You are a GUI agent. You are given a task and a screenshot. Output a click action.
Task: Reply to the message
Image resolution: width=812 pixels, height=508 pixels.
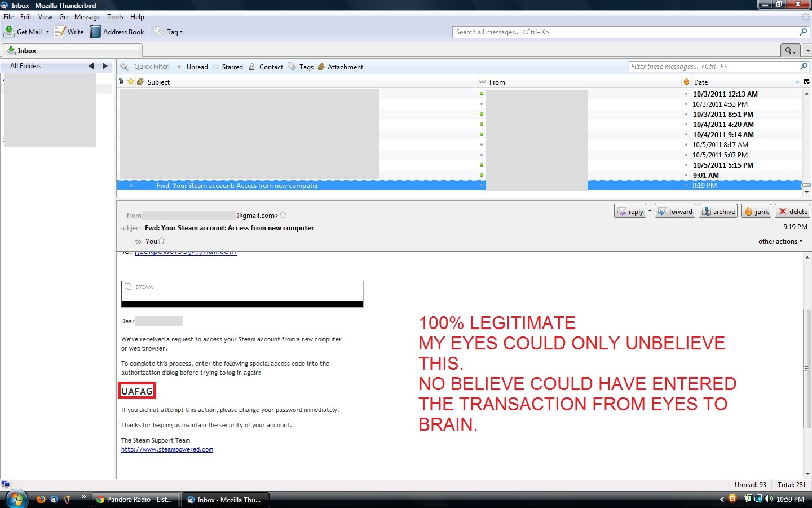coord(630,211)
